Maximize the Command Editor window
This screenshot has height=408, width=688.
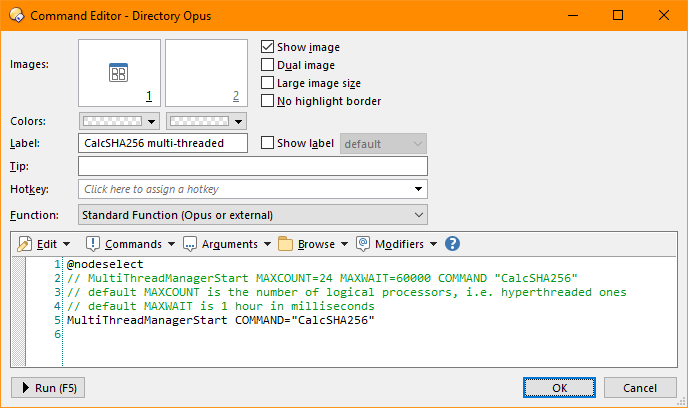(x=618, y=15)
